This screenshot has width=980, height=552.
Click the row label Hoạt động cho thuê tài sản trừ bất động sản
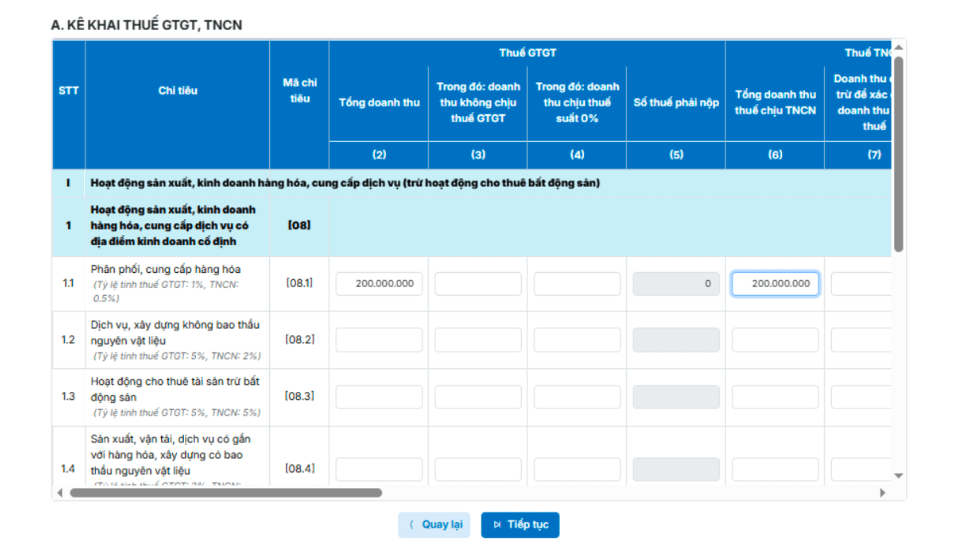175,389
